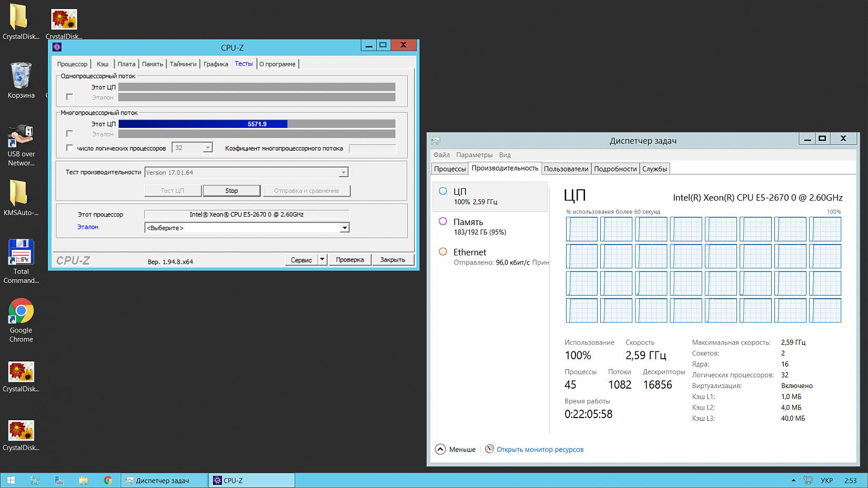The image size is (868, 488).
Task: Switch to the Тайминги tab
Action: (x=183, y=64)
